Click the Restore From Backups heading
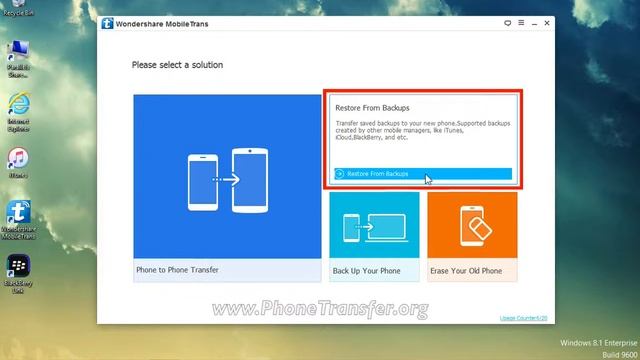The height and width of the screenshot is (360, 640). tap(372, 108)
